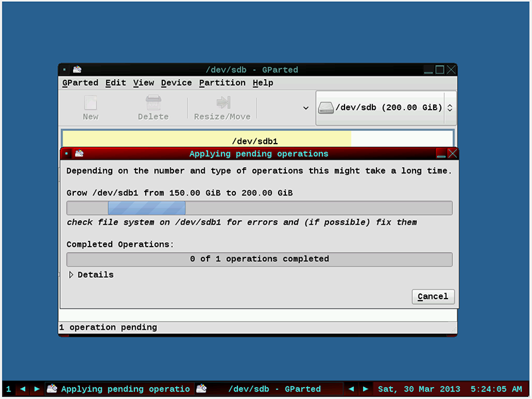Open the Device menu

coord(176,82)
